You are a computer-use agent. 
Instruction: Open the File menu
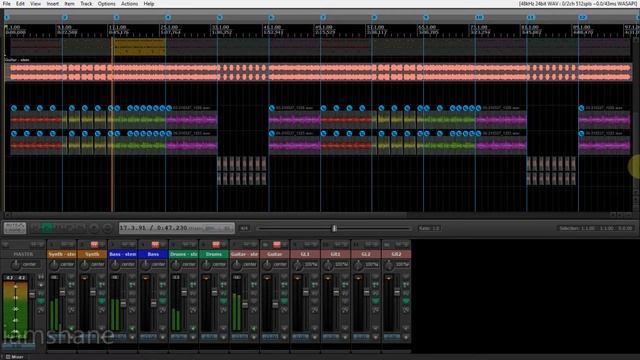[x=7, y=4]
